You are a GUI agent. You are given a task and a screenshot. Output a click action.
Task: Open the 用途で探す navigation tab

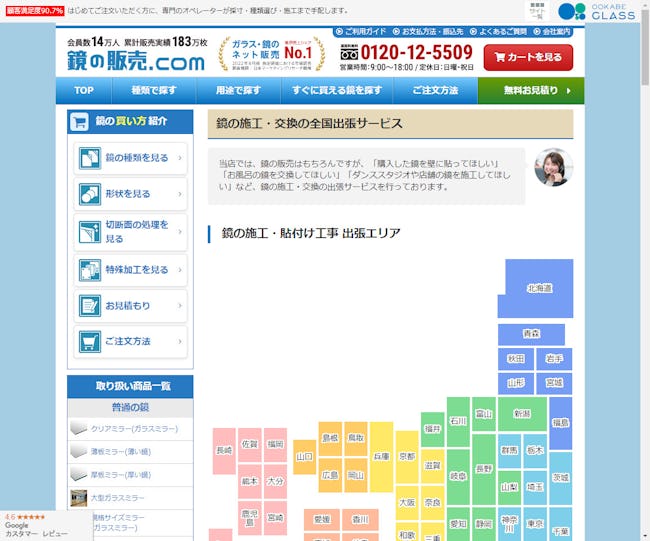238,91
